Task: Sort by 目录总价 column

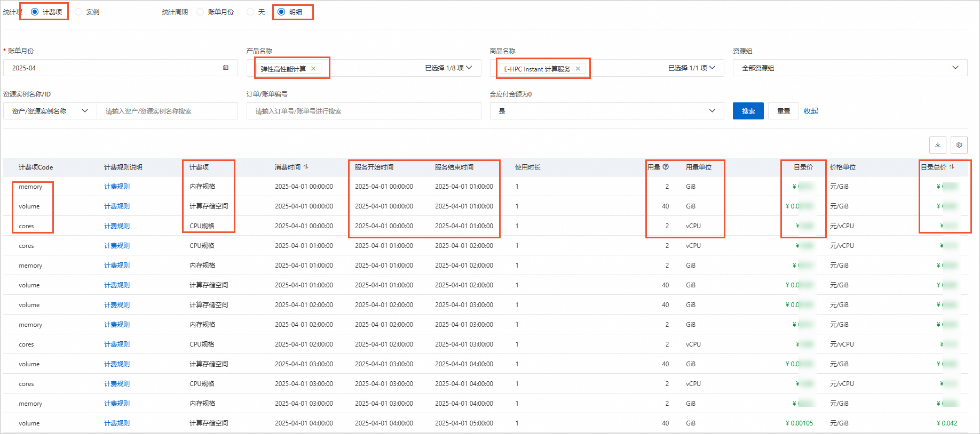Action: 952,167
